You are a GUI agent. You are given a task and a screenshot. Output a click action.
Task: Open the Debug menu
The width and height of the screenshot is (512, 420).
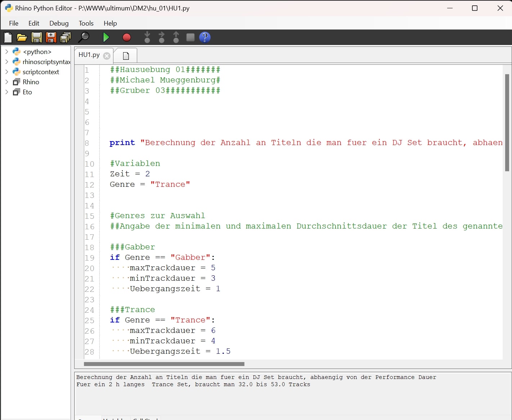59,23
